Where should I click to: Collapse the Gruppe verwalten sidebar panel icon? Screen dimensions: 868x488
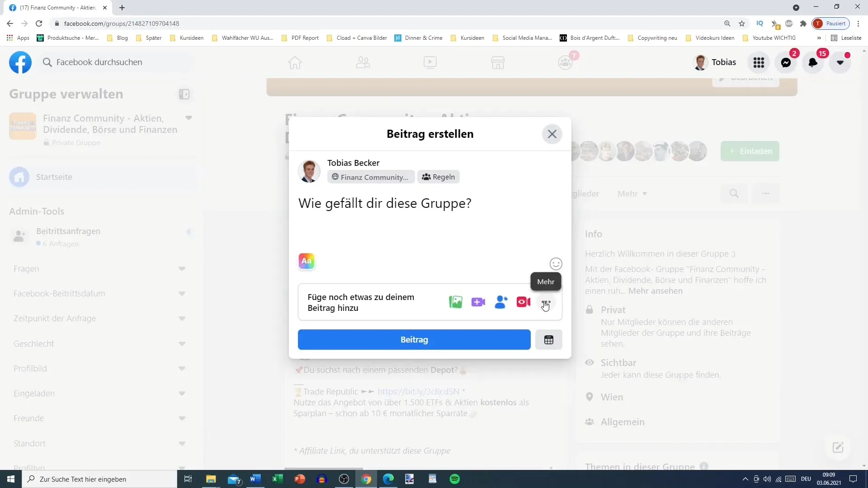click(x=184, y=94)
